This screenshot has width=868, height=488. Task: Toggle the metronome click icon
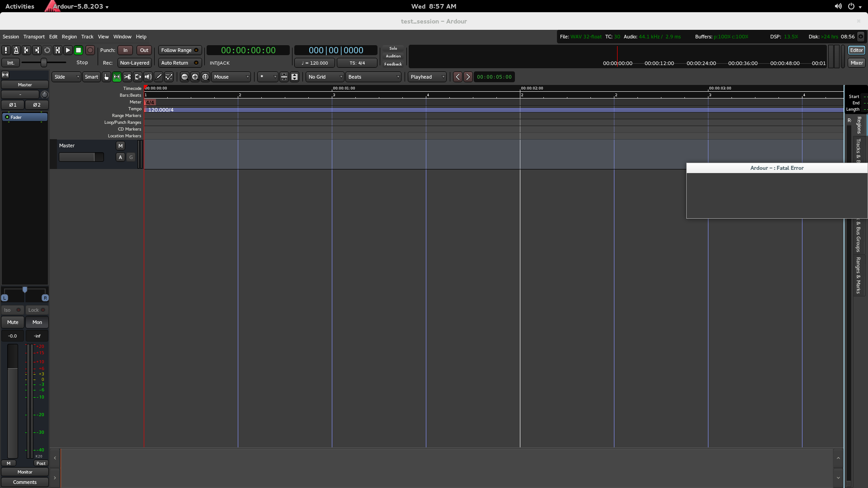pyautogui.click(x=16, y=50)
